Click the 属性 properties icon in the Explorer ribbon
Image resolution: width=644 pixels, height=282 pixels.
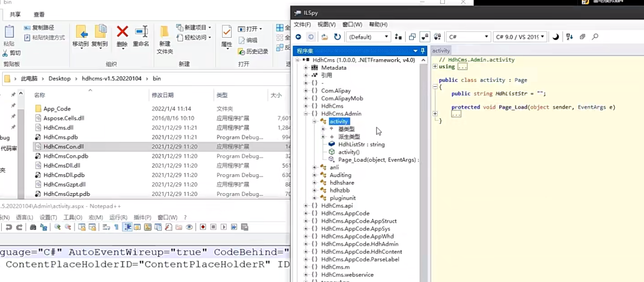pyautogui.click(x=226, y=32)
